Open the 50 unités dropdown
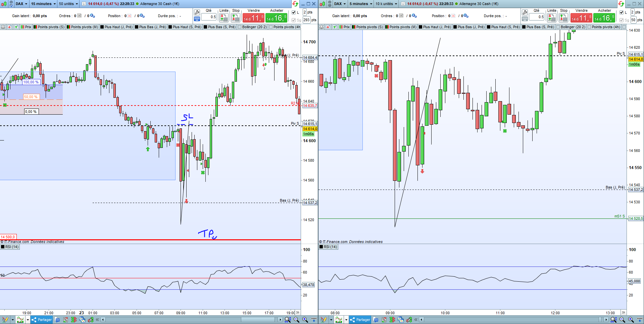Screen dimensions: 644x324 pos(68,4)
